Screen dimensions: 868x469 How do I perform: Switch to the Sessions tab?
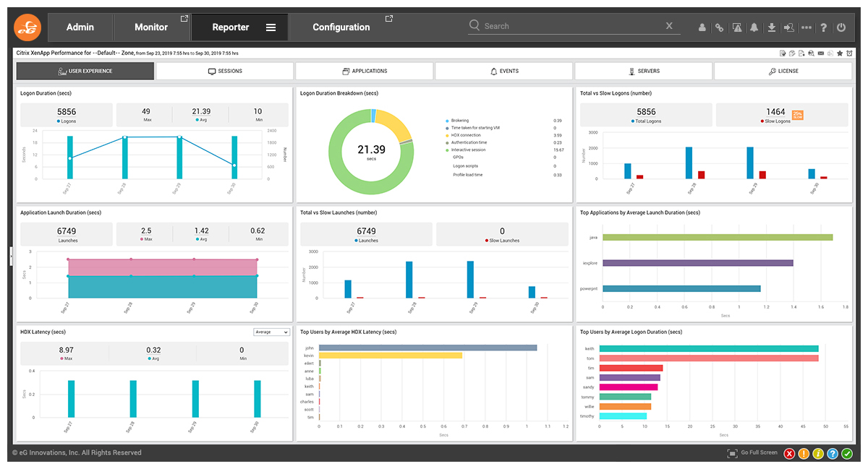[225, 71]
